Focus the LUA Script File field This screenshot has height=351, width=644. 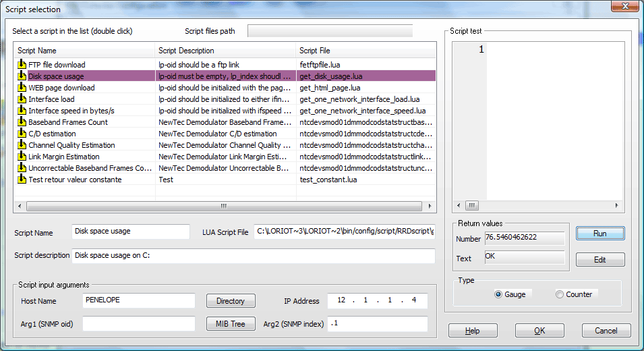coord(344,232)
